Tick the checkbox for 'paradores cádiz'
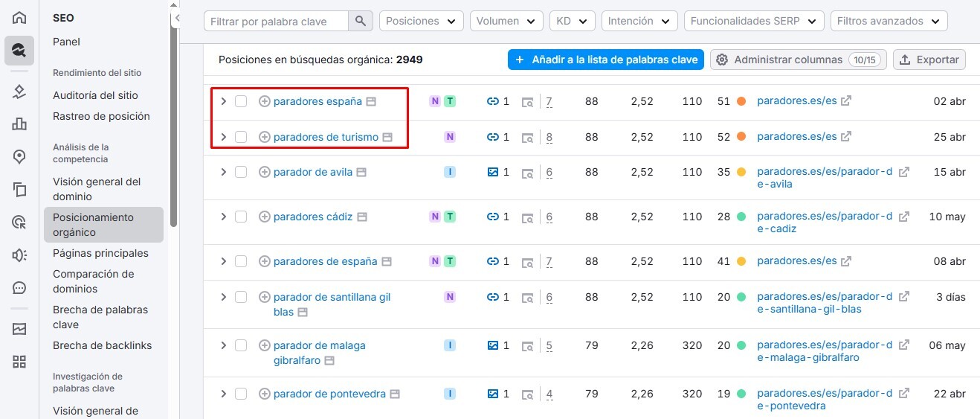980x419 pixels. [241, 217]
